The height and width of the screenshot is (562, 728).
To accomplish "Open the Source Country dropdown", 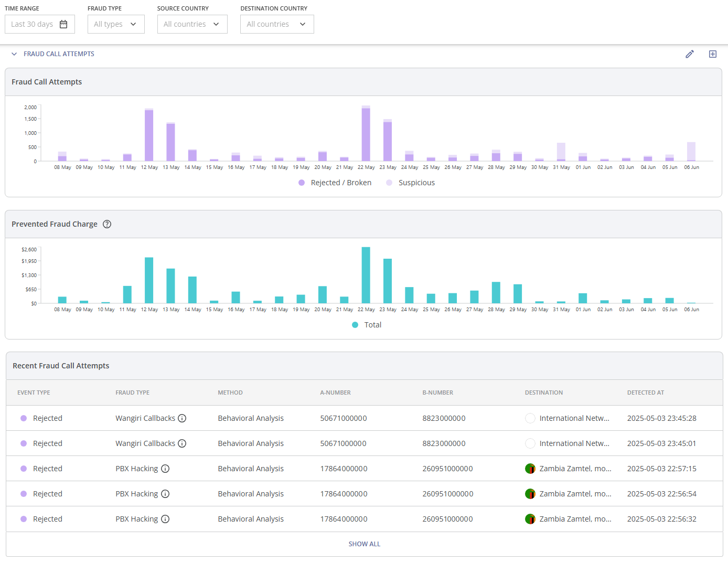I will (192, 24).
